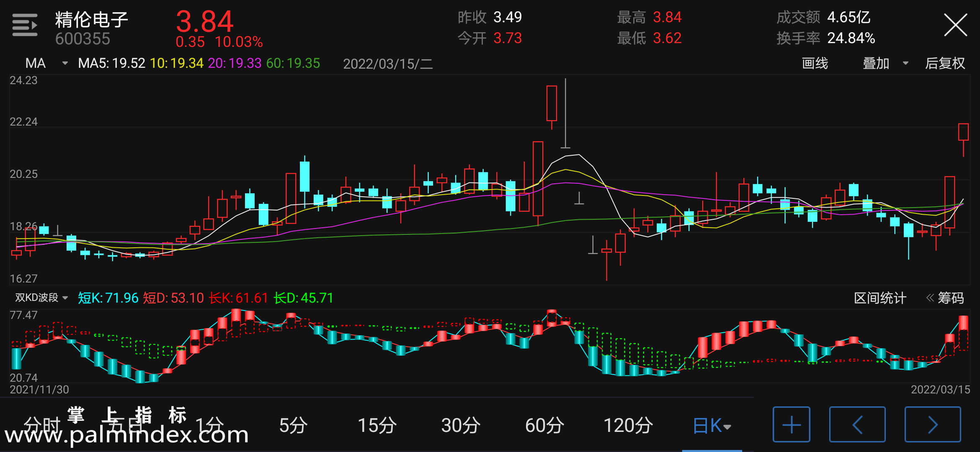The image size is (980, 452).
Task: Click 长D: 45.71 indicator value
Action: 303,298
